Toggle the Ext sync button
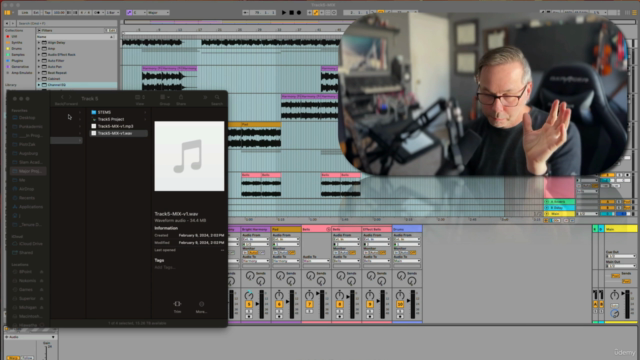Viewport: 640px width, 360px height. tap(36, 13)
